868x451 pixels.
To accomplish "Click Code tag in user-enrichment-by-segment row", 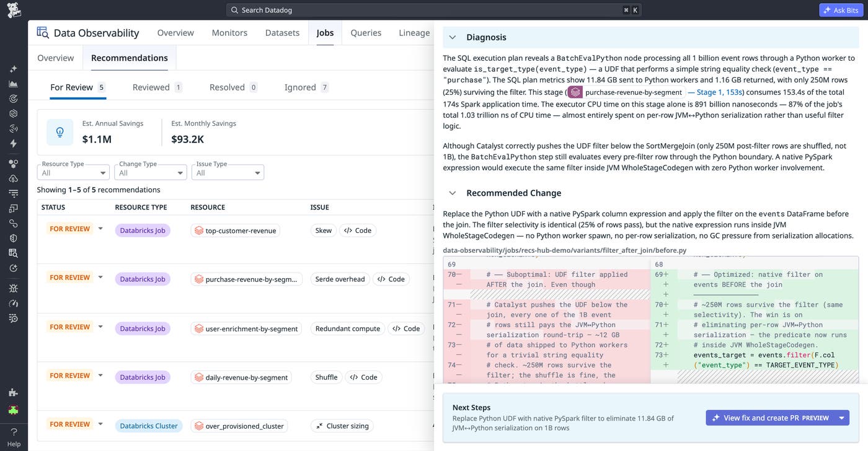I will coord(406,328).
